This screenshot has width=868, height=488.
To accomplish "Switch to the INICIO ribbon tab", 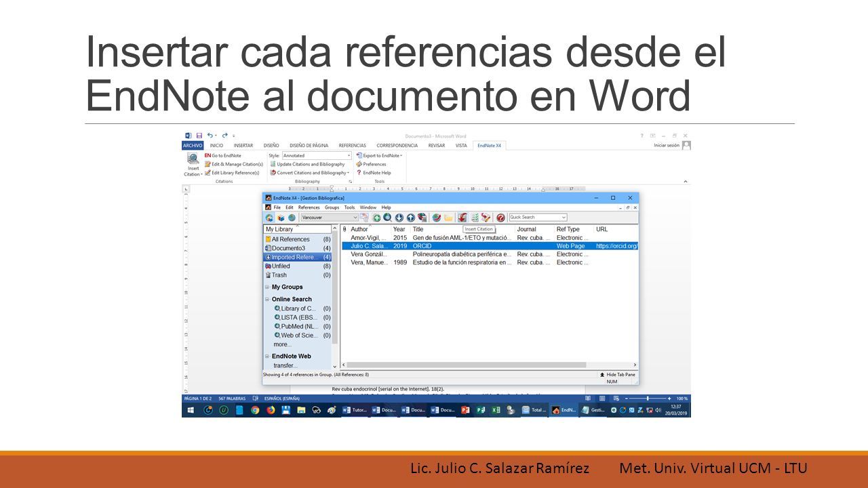I will [x=216, y=145].
